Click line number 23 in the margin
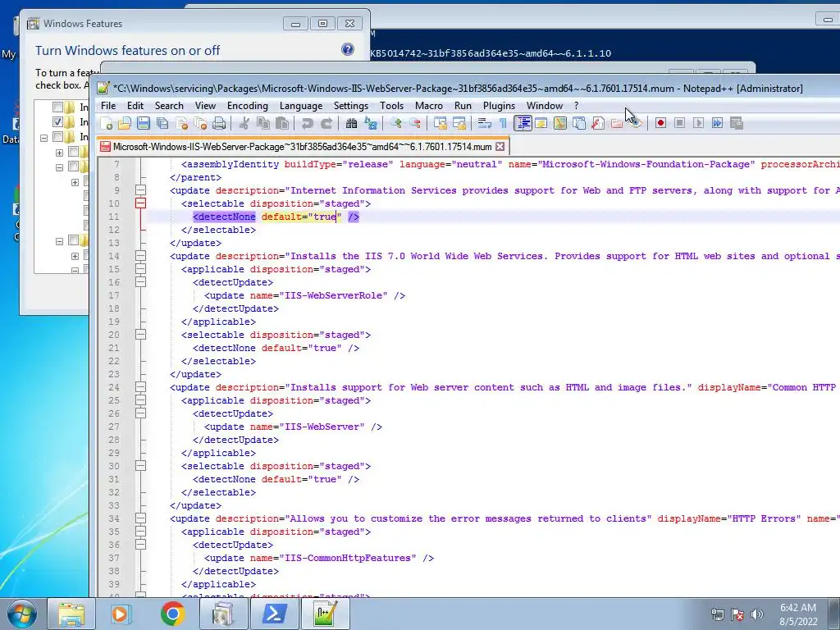The height and width of the screenshot is (630, 840). tap(113, 374)
